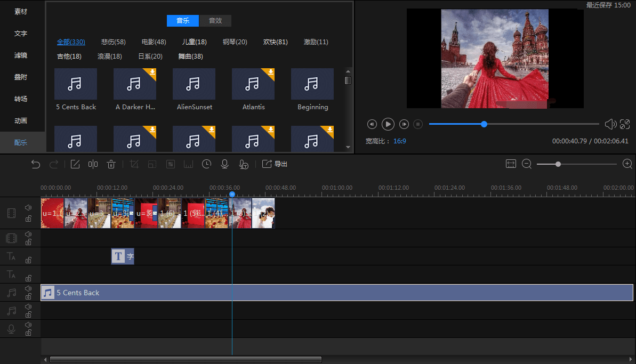The image size is (636, 364).
Task: Filter music by 激励(11)
Action: pos(316,42)
